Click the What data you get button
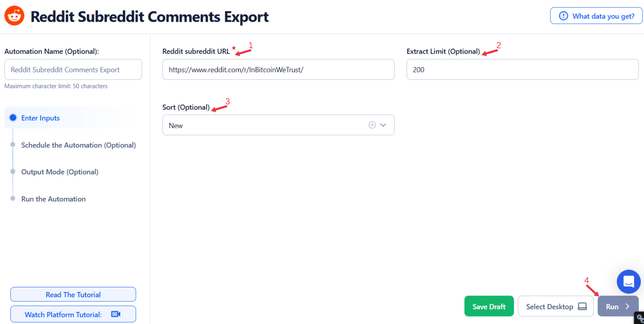This screenshot has width=644, height=324. (596, 16)
